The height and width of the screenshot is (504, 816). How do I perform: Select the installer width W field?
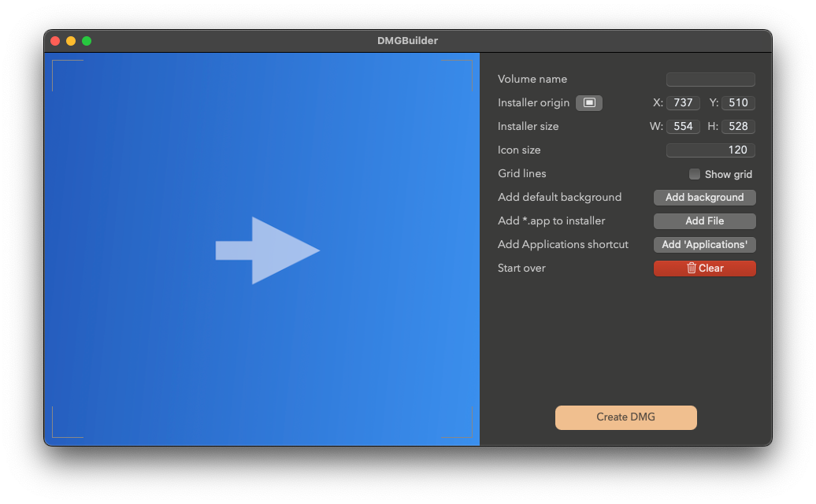(x=683, y=127)
